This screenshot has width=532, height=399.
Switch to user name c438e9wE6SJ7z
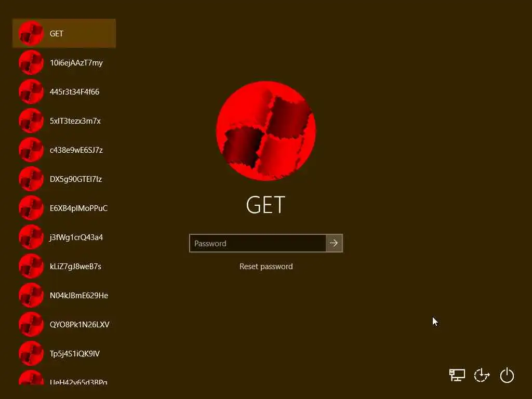76,150
